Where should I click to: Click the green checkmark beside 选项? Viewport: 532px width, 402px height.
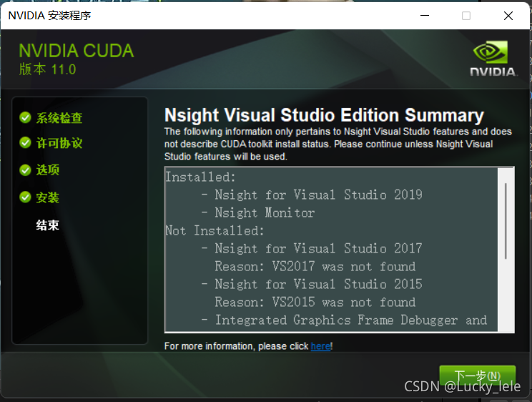tap(26, 170)
